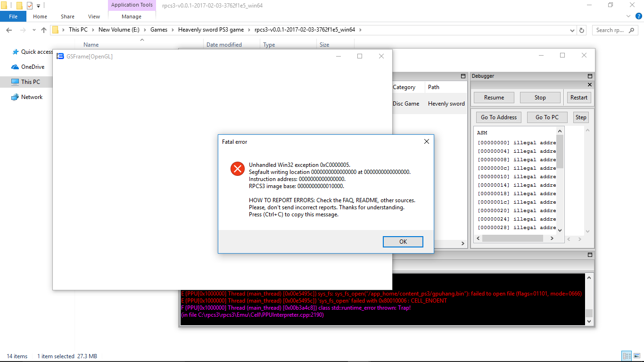Open Explorer Help with the question mark icon
The image size is (644, 362).
point(639,16)
